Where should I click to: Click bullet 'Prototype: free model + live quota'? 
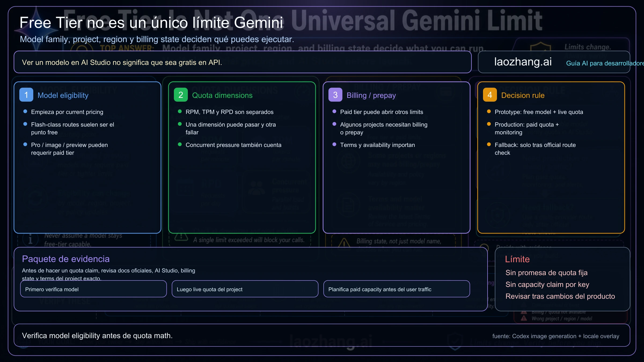(539, 112)
